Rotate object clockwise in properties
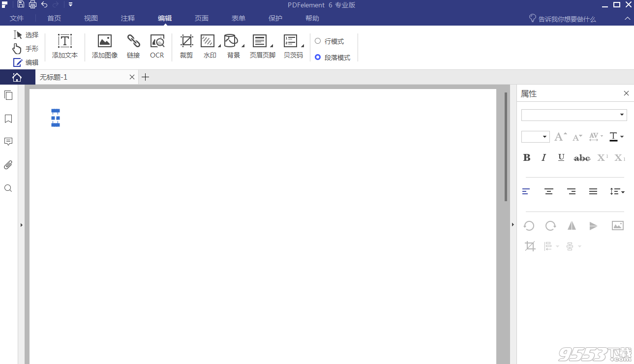The image size is (634, 364). point(550,226)
